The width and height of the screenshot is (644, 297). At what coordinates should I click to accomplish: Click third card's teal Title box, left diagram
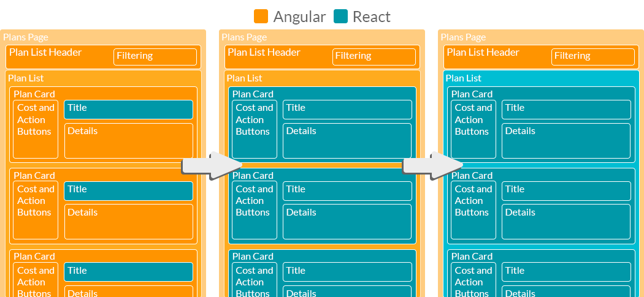(x=129, y=272)
